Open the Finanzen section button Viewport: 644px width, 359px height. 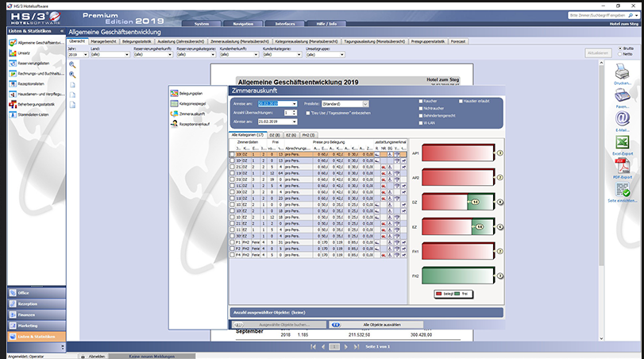(37, 315)
